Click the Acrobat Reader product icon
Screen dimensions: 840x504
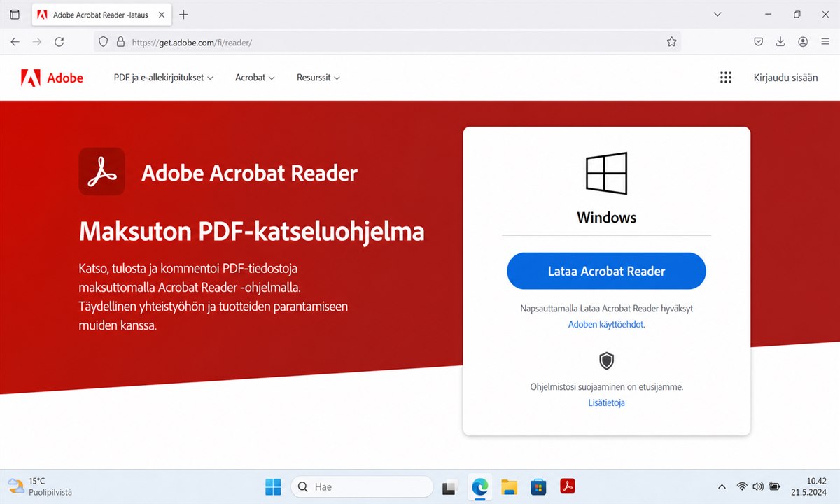click(x=101, y=171)
